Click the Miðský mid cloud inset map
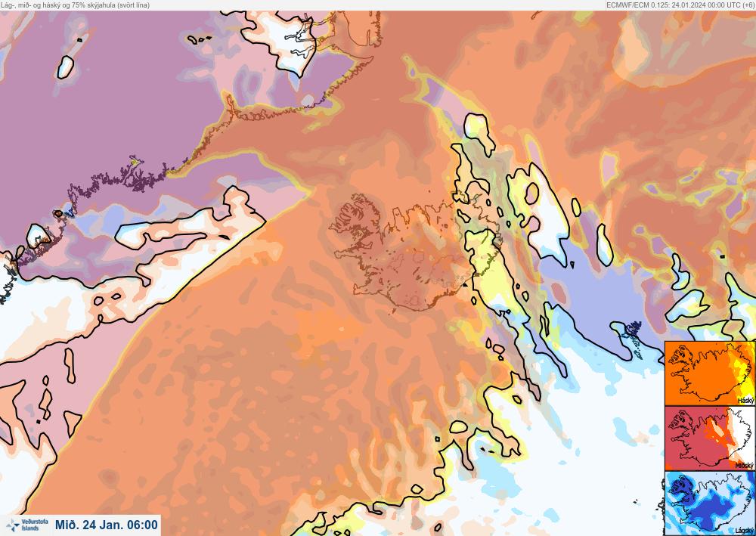Viewport: 756px width, 536px height. (710, 438)
